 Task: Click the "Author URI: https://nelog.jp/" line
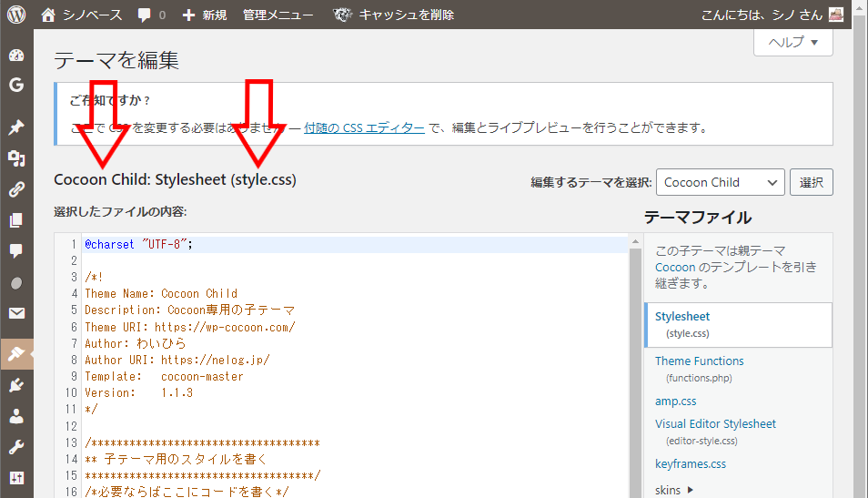tap(177, 360)
